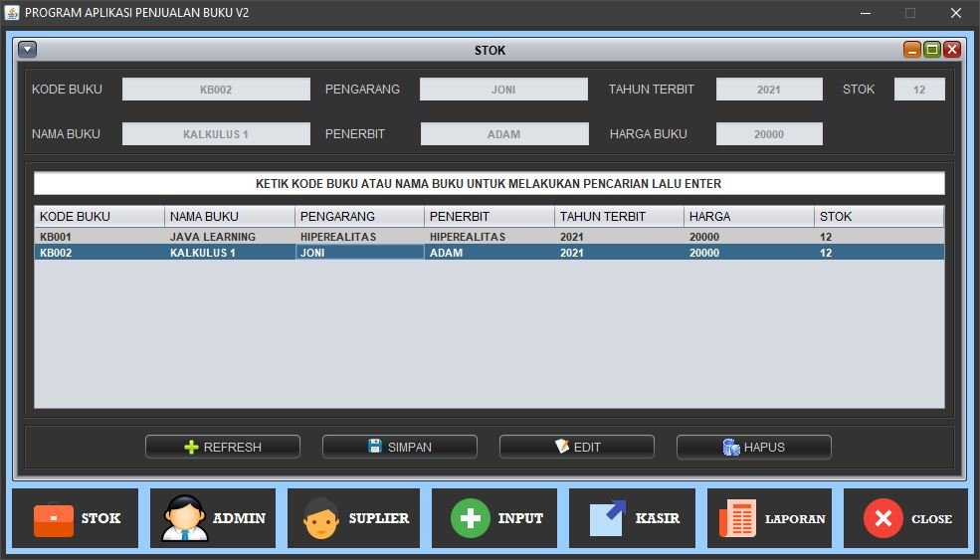Click the KODE BUKU input field
The image size is (980, 560).
pos(216,90)
